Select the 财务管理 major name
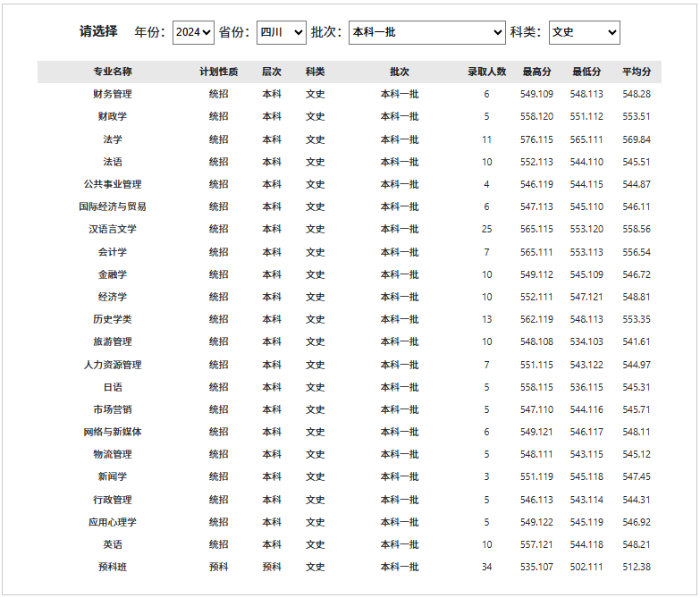Screen dimensions: 700x598 click(x=113, y=94)
